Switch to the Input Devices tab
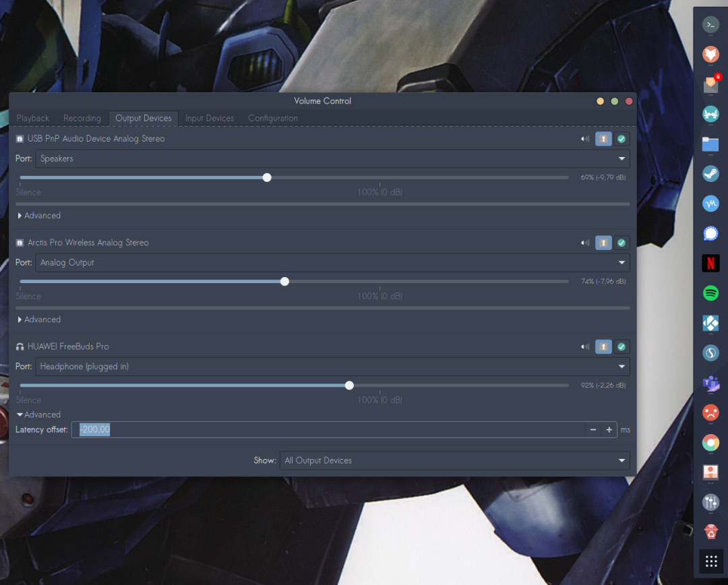This screenshot has width=728, height=585. [210, 119]
